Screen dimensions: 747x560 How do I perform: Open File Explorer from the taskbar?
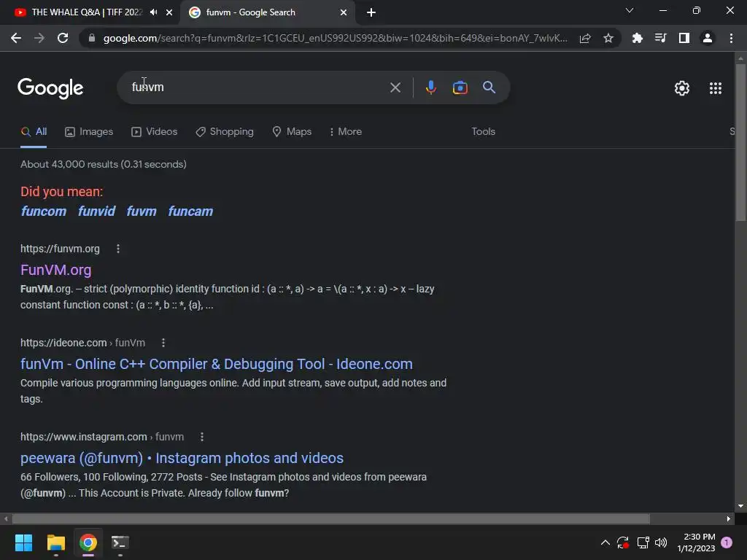(x=55, y=542)
